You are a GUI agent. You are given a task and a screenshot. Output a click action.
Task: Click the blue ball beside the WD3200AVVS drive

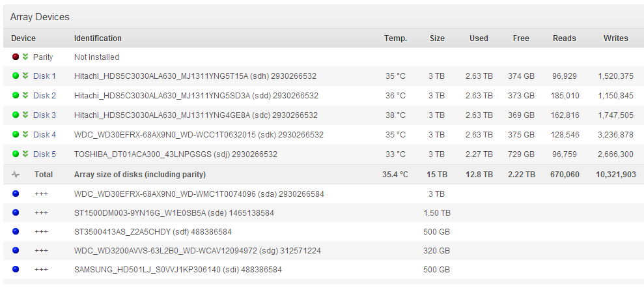pos(16,250)
